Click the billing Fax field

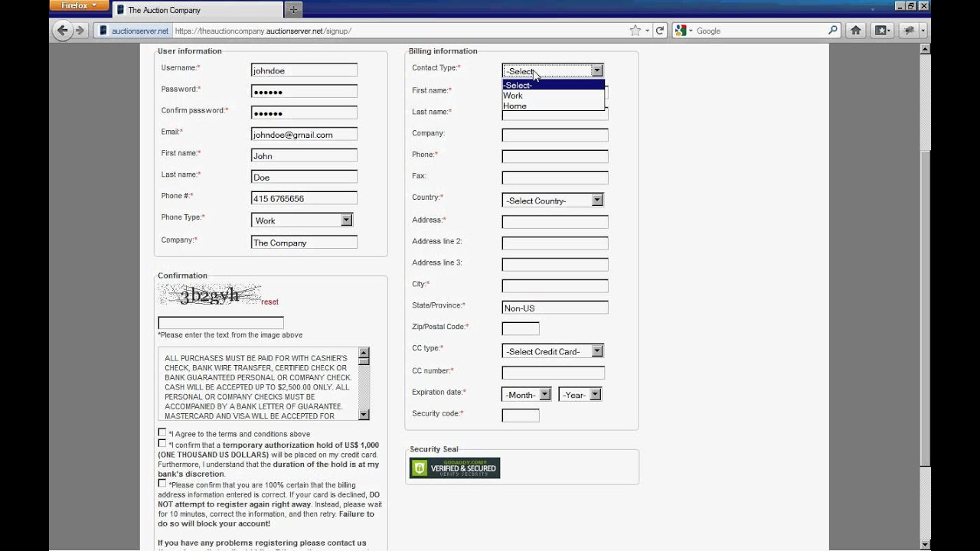click(x=555, y=178)
